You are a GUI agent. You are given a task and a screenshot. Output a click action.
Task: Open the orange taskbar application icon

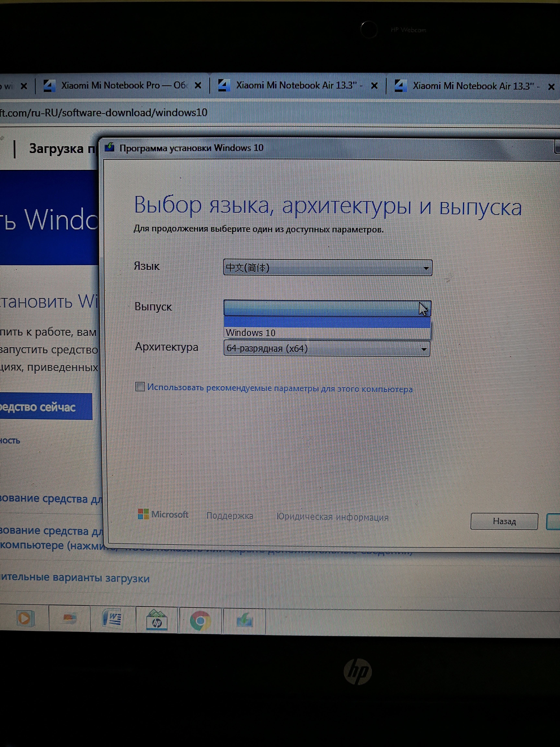pos(70,619)
